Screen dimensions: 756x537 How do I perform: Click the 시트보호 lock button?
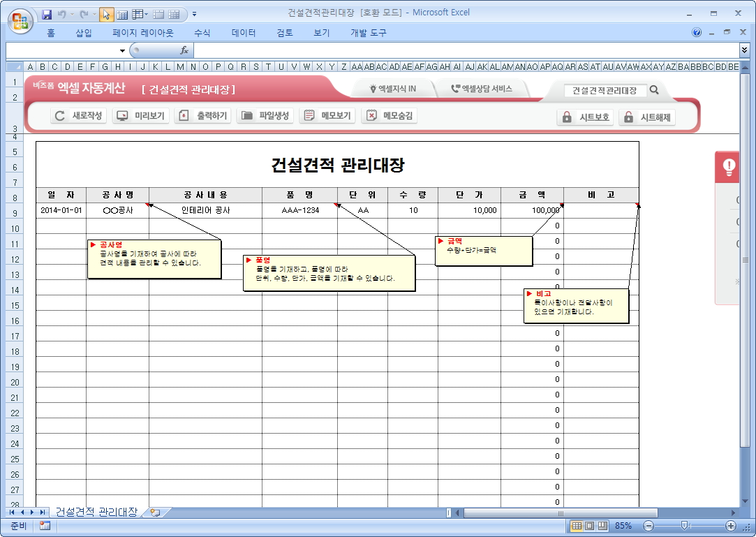coord(585,117)
